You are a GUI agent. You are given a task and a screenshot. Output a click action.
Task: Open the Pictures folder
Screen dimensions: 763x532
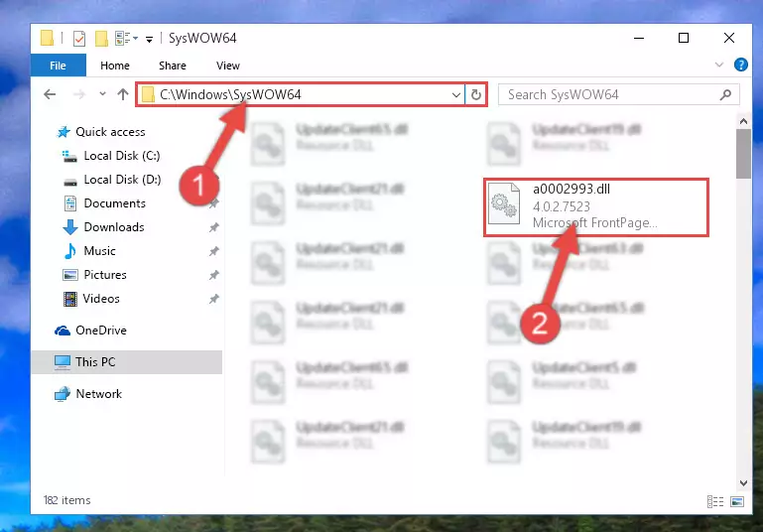104,275
